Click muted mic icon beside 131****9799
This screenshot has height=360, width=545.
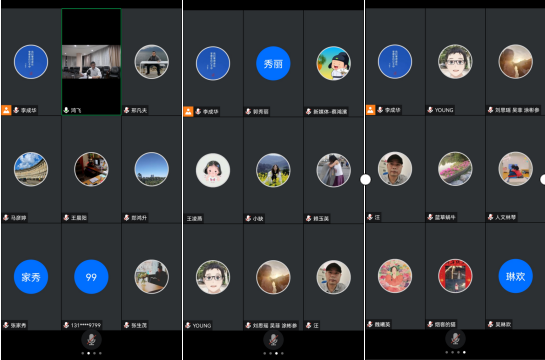(x=66, y=325)
